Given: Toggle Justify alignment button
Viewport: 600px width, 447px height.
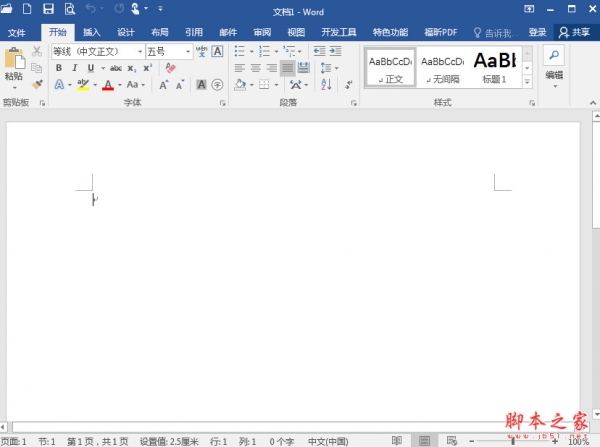Looking at the screenshot, I should 287,68.
